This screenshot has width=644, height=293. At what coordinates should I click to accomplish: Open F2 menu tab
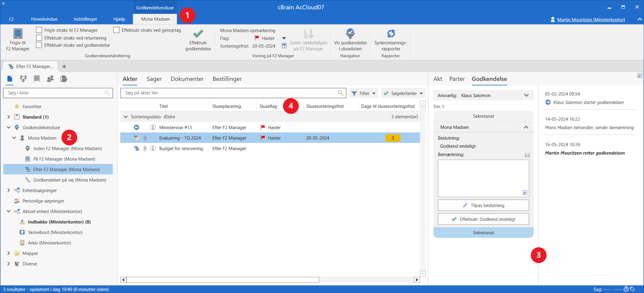coord(11,19)
